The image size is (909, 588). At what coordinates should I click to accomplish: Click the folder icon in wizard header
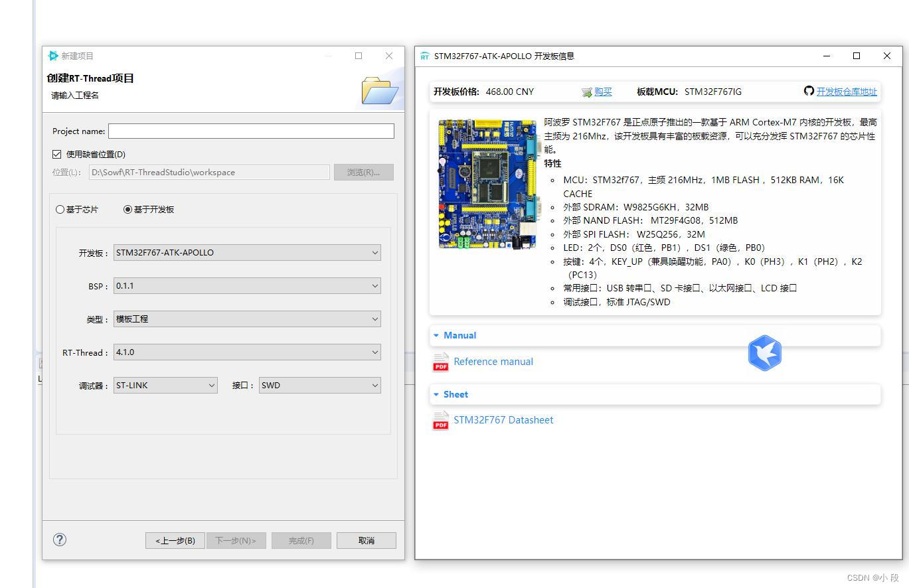tap(380, 91)
